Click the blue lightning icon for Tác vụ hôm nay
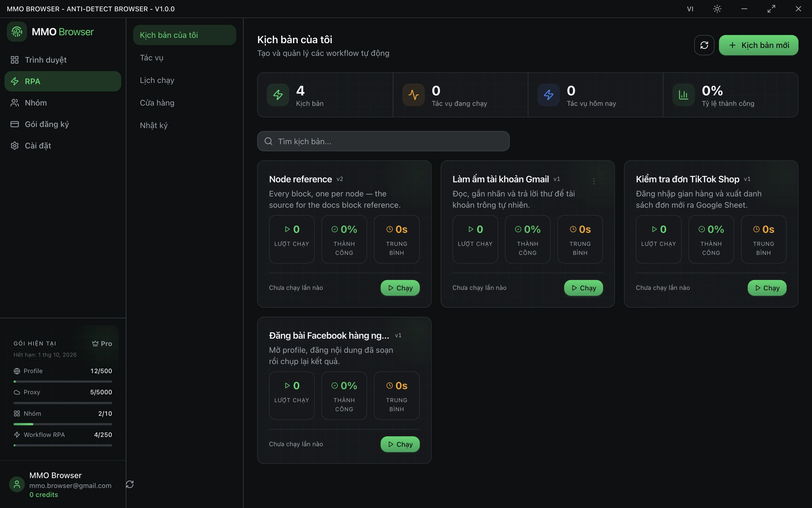Screen dimensions: 812x508 (x=549, y=95)
